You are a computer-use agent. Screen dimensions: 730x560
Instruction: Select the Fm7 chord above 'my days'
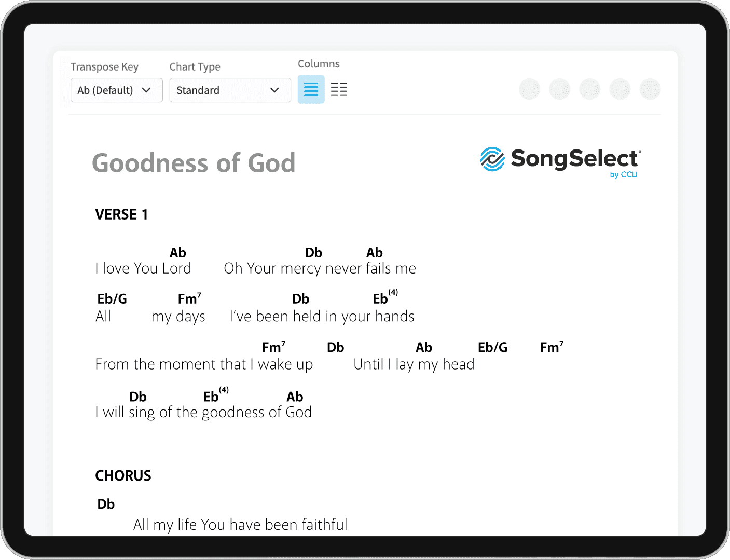pyautogui.click(x=189, y=298)
